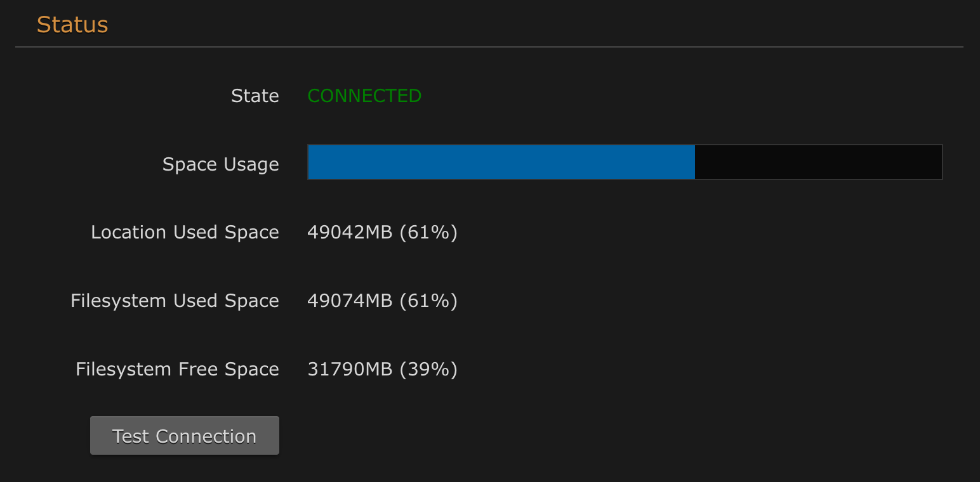
Task: Click the far right end of Space Usage bar
Action: pos(940,162)
